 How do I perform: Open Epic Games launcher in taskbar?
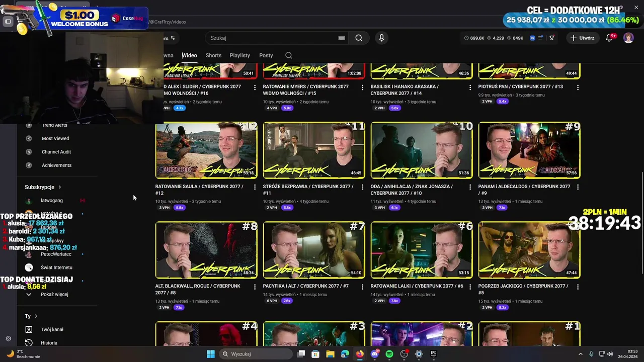434,354
